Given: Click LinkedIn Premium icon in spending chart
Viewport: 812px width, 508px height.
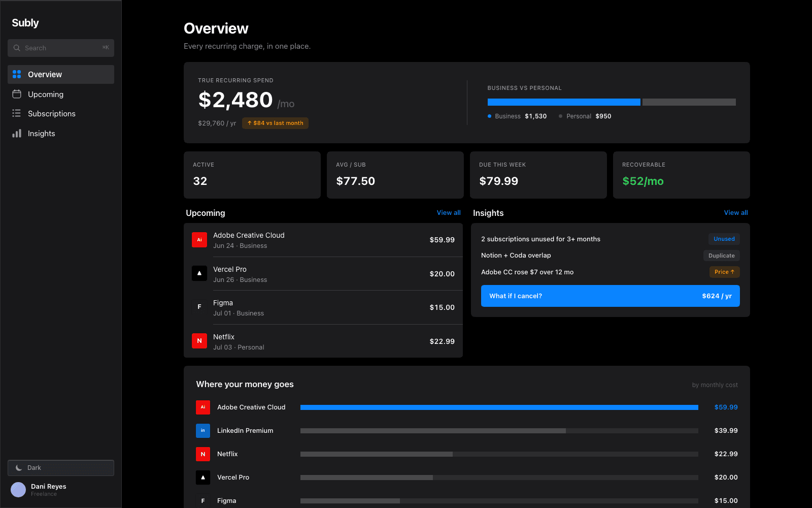Looking at the screenshot, I should (x=203, y=430).
